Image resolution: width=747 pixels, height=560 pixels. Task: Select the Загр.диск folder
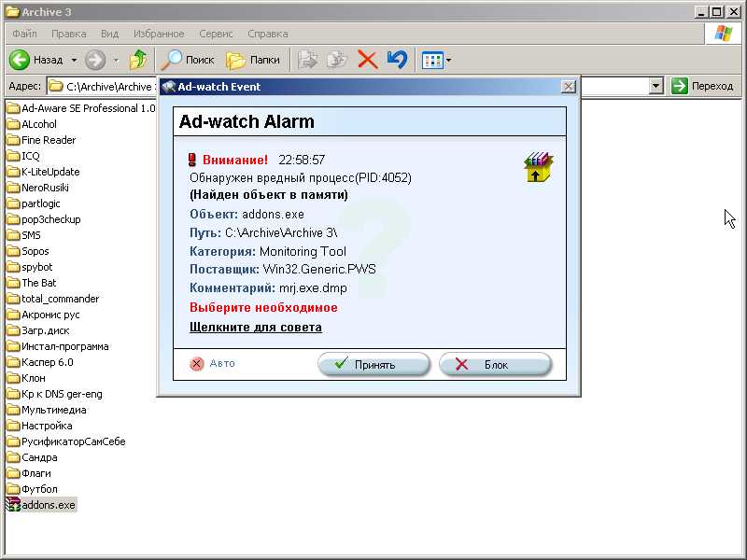coord(38,330)
